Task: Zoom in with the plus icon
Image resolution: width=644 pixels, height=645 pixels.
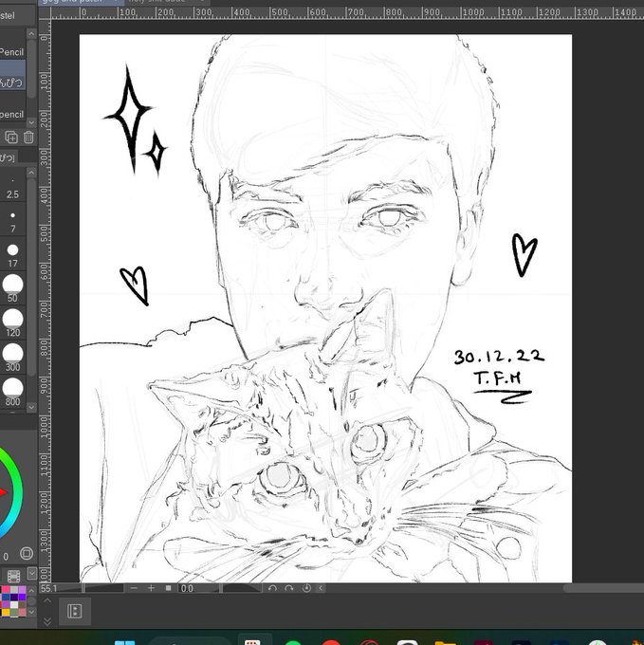Action: [151, 588]
